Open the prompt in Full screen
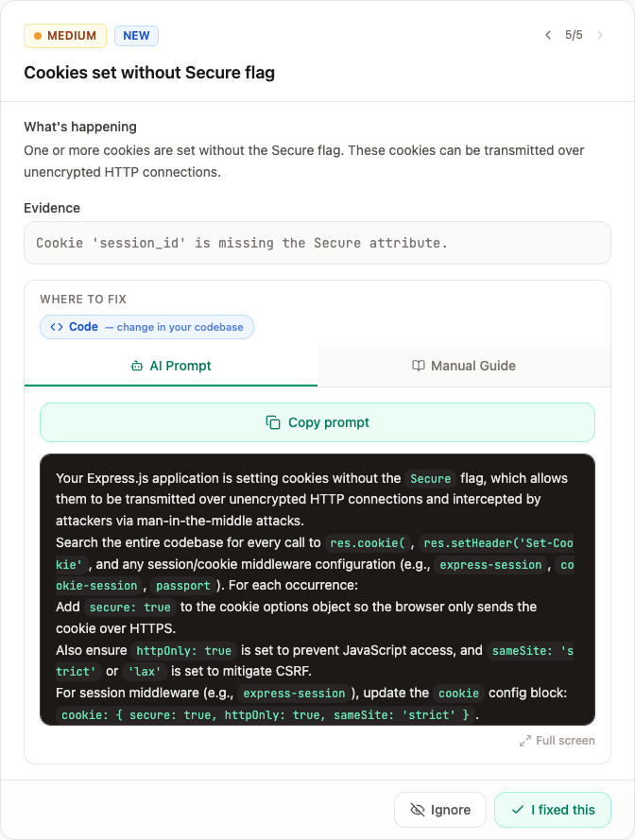 (x=558, y=741)
